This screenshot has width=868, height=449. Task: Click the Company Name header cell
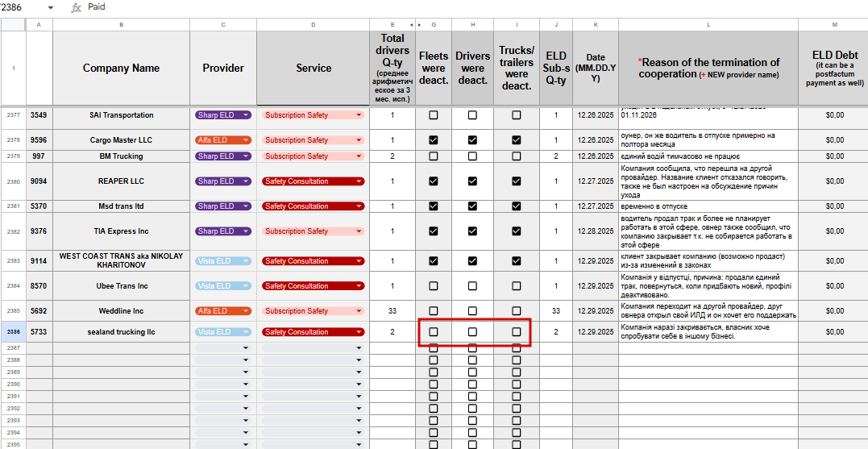[121, 68]
